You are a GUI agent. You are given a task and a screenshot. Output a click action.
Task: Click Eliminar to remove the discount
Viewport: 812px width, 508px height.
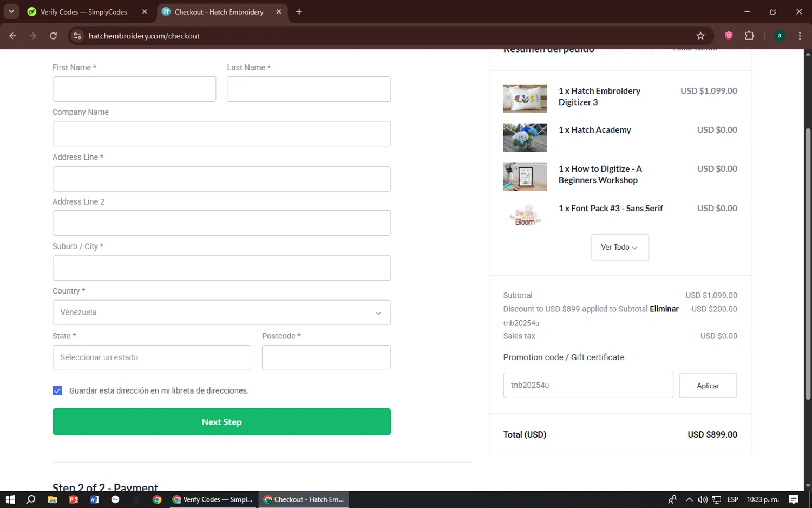click(x=664, y=309)
